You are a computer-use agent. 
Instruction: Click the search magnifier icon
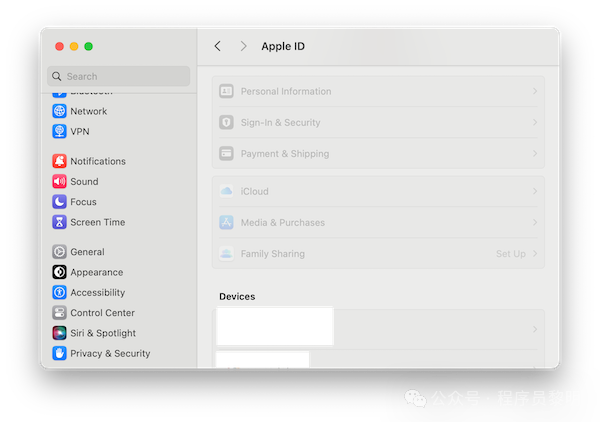(57, 76)
